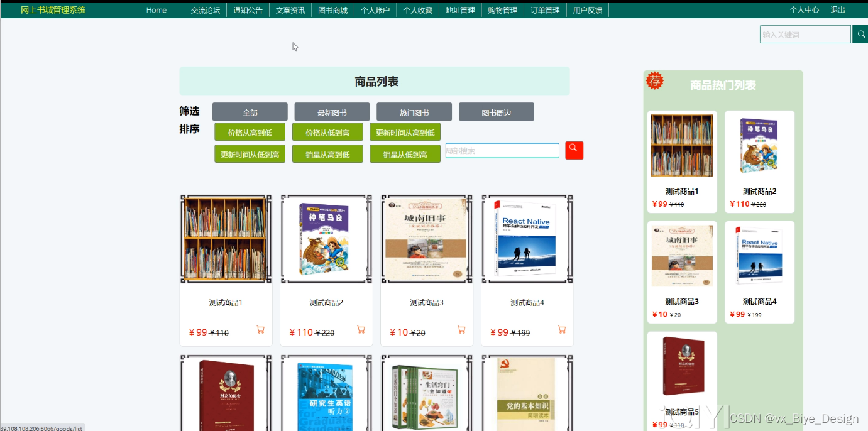Click 测试商品2 title in product list
This screenshot has height=431, width=868.
click(326, 303)
